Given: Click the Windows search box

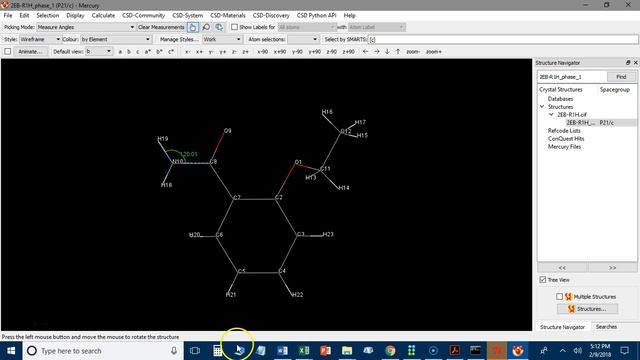Looking at the screenshot, I should click(x=102, y=351).
